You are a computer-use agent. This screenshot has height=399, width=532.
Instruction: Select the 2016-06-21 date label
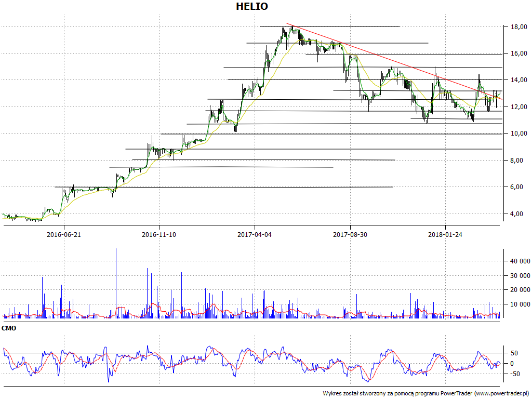pyautogui.click(x=64, y=234)
